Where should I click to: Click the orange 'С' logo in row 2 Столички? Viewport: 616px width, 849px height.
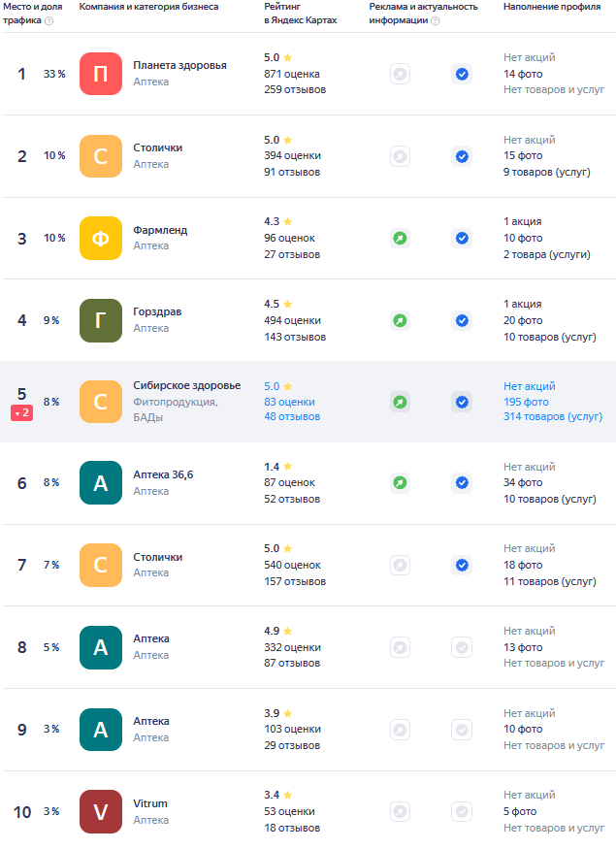point(101,156)
